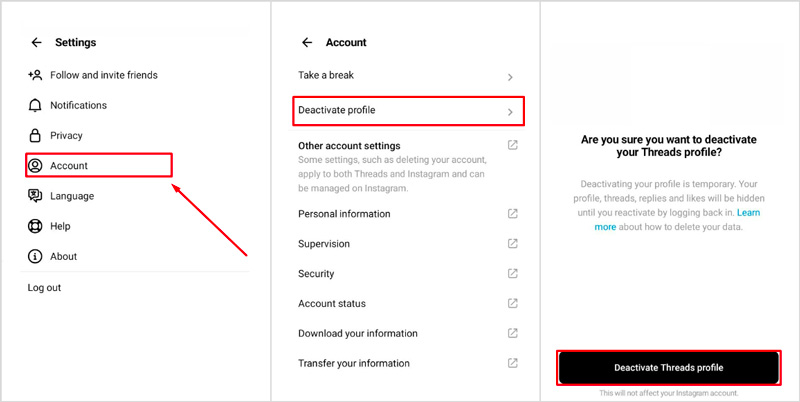Image resolution: width=800 pixels, height=402 pixels.
Task: Open Other account settings external icon
Action: [x=512, y=145]
